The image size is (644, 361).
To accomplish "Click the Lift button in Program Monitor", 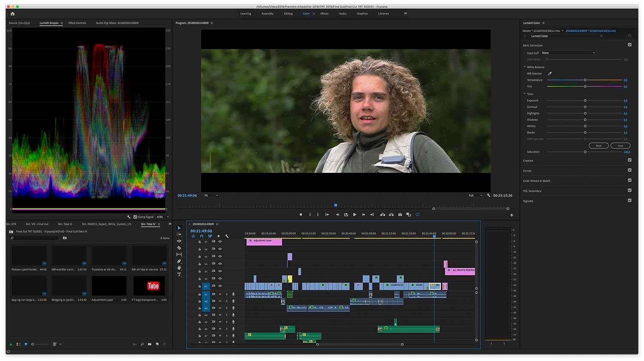I will 383,214.
